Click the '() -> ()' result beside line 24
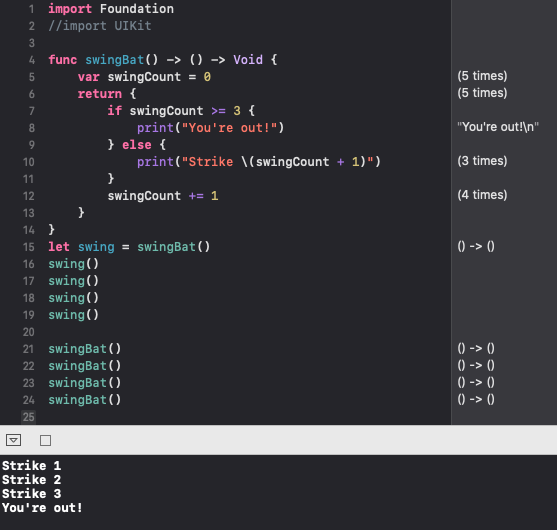 [476, 399]
